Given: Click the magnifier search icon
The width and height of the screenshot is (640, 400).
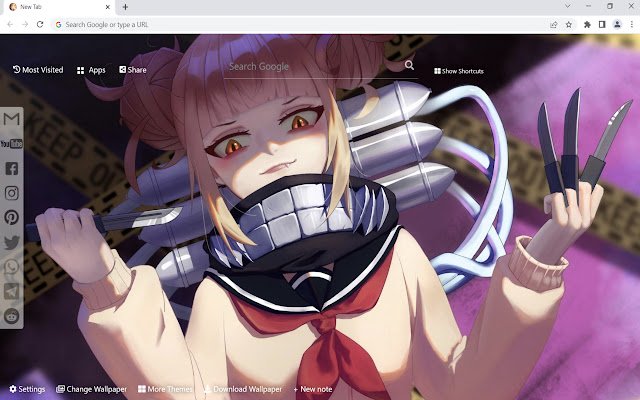Looking at the screenshot, I should [x=409, y=65].
